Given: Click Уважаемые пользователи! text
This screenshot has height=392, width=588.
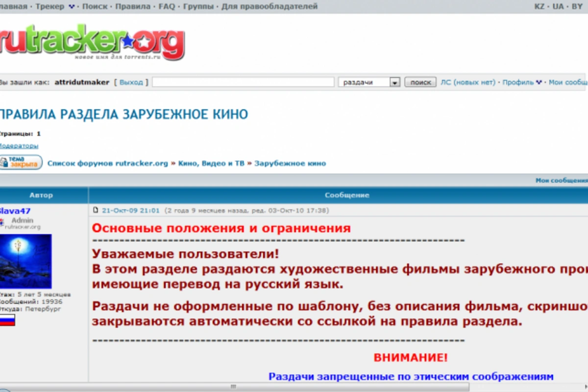Looking at the screenshot, I should pyautogui.click(x=186, y=254).
